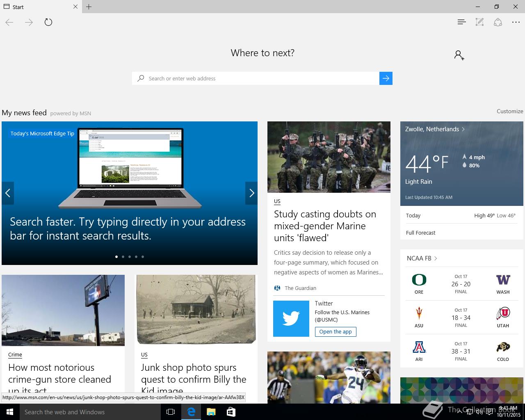The height and width of the screenshot is (420, 525).
Task: Open the Windows Start button
Action: click(10, 412)
